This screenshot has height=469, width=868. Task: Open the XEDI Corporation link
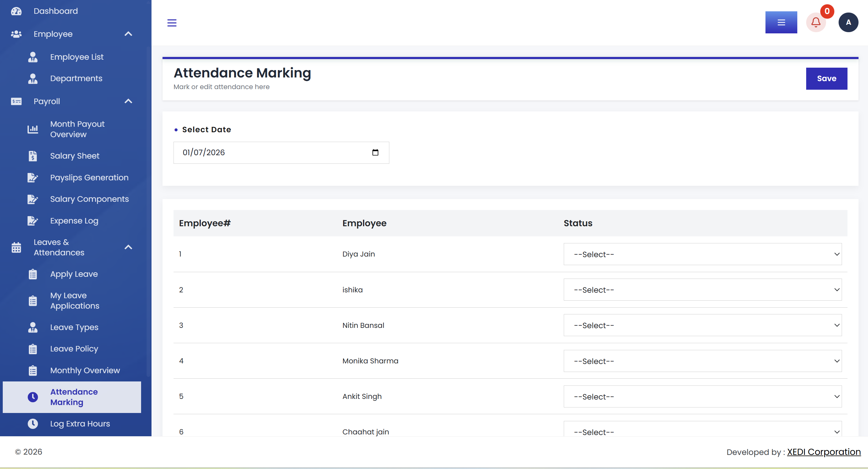click(x=824, y=452)
